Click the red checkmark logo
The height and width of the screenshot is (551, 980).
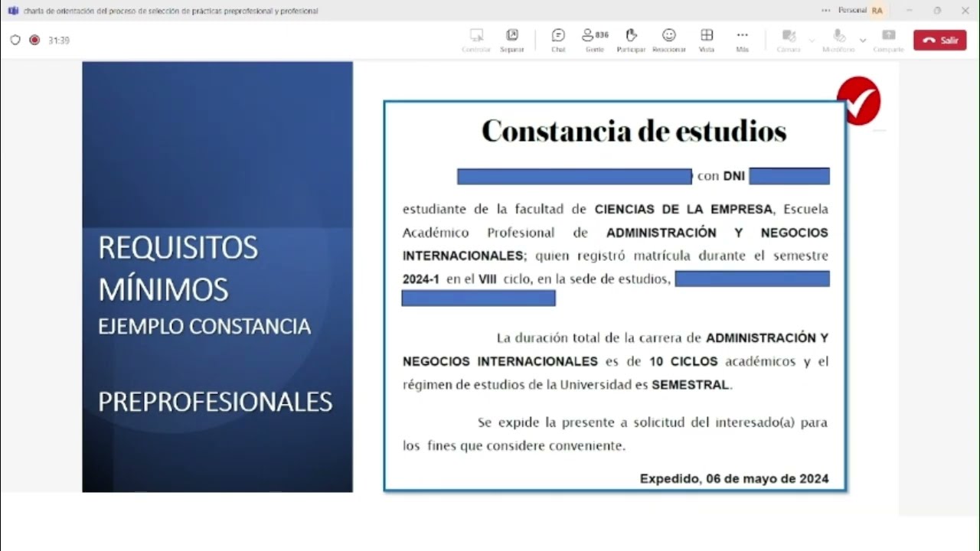click(x=858, y=100)
